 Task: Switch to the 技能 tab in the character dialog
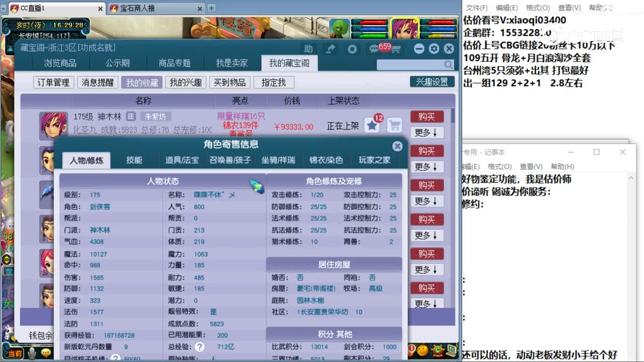pyautogui.click(x=134, y=160)
